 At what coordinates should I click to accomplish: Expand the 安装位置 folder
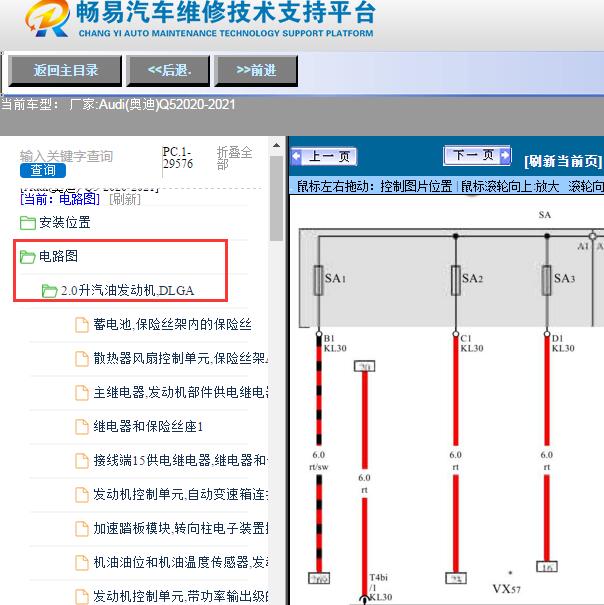64,223
